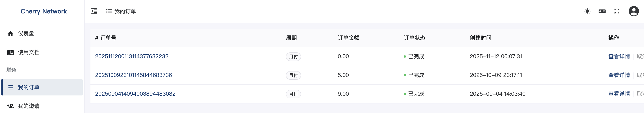
Task: Click the Cherry Network logo title
Action: coord(44,11)
